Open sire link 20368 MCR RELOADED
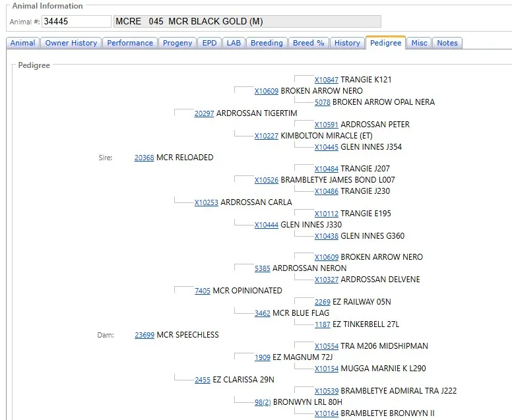This screenshot has width=512, height=420. pos(144,158)
